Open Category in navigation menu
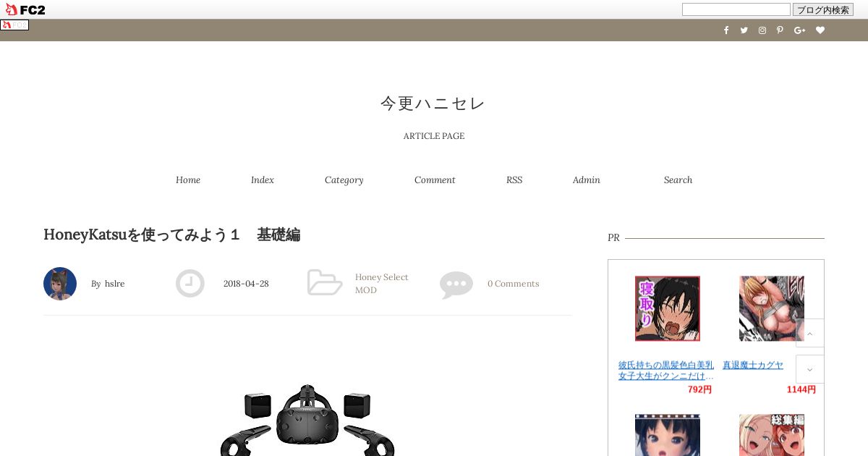 344,180
